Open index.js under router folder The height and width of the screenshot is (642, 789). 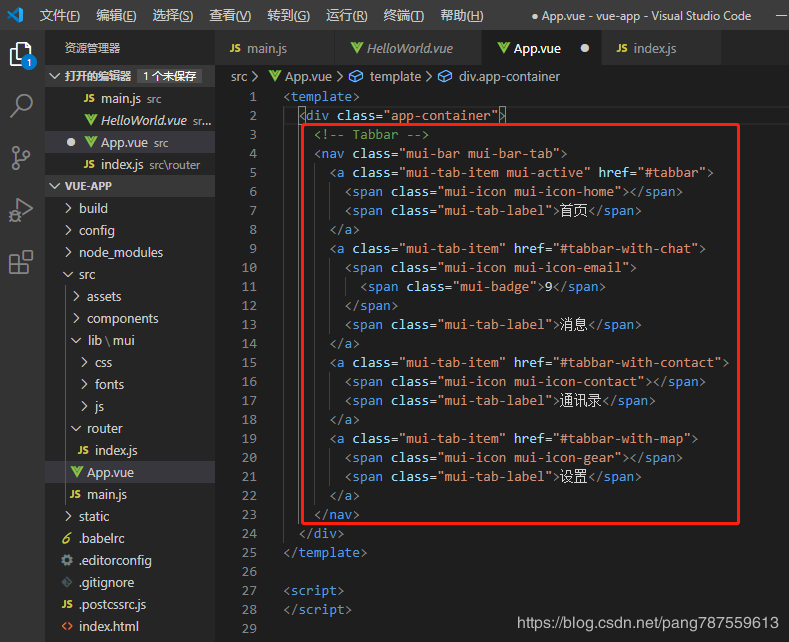click(131, 450)
